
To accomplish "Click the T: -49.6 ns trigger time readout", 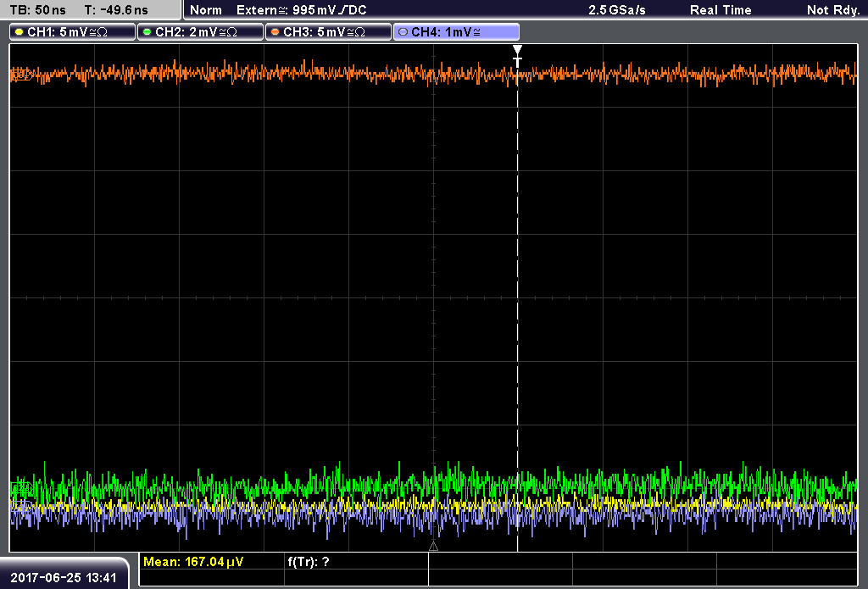I will click(x=116, y=10).
